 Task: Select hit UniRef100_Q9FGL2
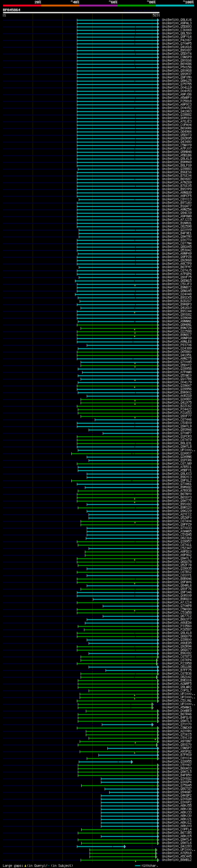(x=176, y=481)
